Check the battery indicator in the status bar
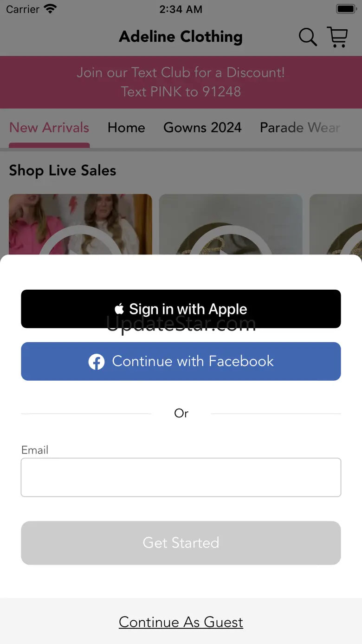 (346, 9)
